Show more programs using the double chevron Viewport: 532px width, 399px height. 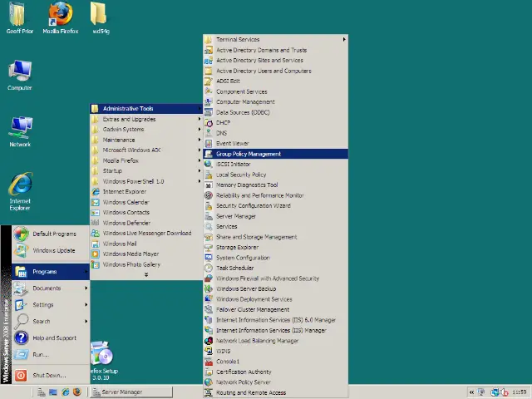(x=146, y=274)
